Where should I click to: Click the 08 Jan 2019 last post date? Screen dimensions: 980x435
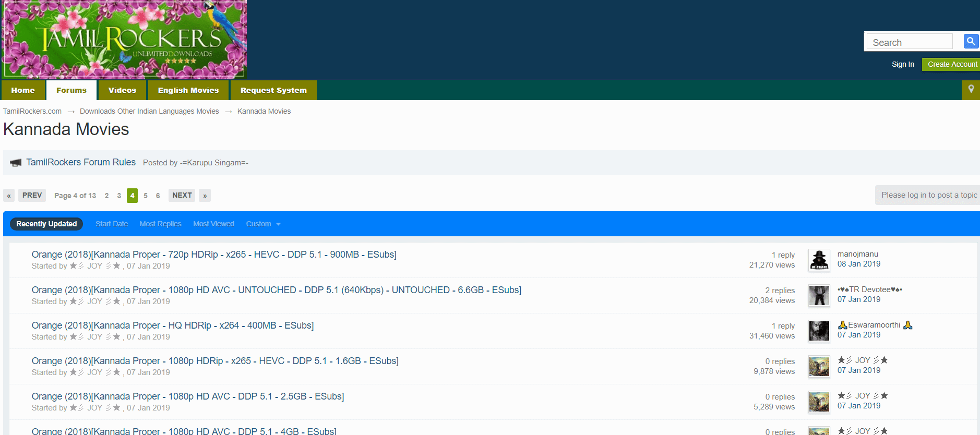(859, 264)
